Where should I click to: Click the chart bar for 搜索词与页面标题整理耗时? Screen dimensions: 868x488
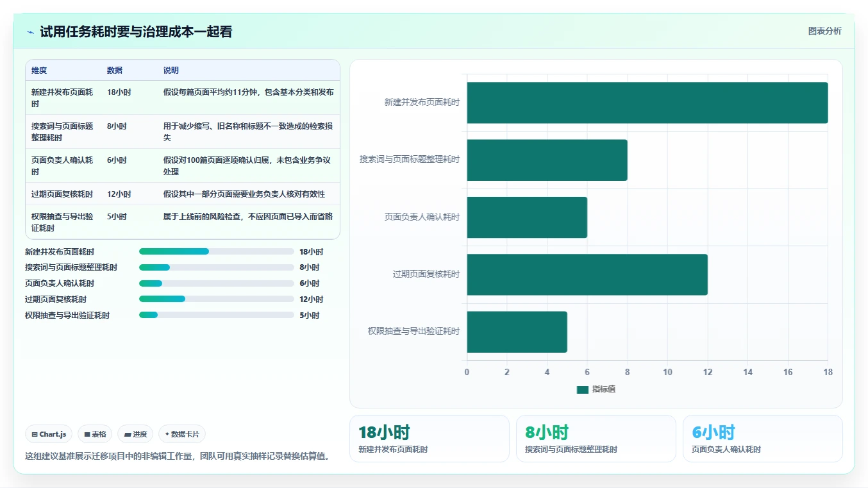point(547,160)
